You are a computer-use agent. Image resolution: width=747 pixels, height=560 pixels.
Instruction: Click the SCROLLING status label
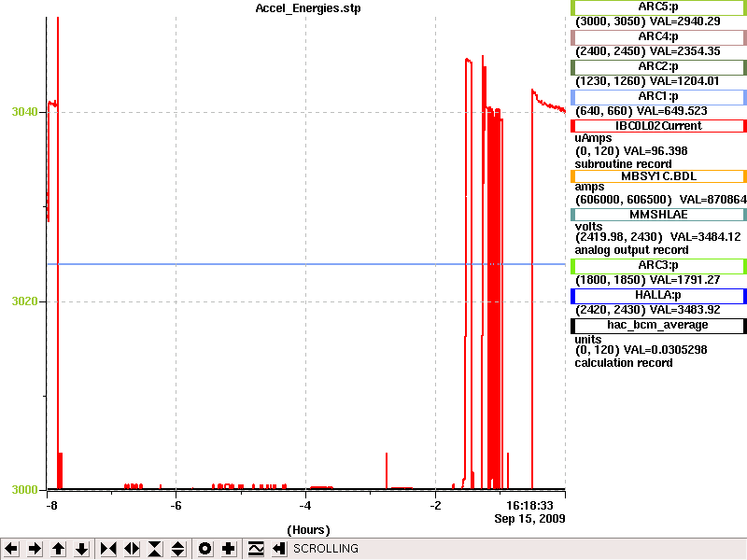(325, 549)
